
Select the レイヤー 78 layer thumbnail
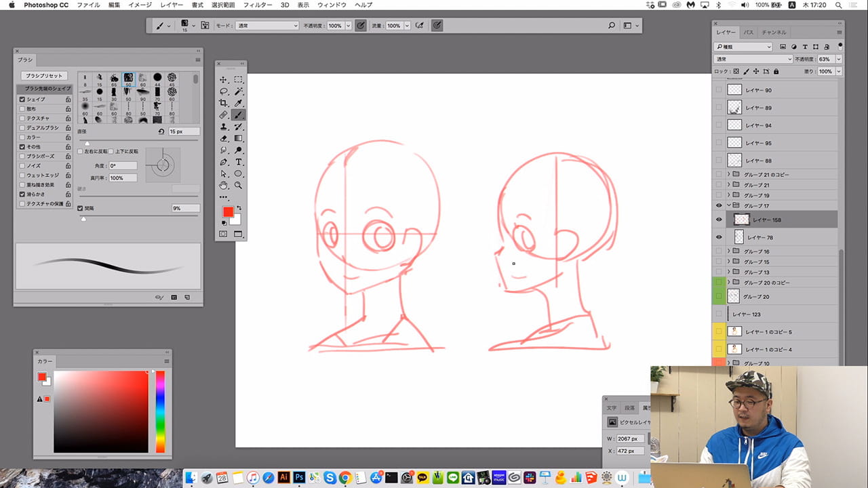click(739, 237)
